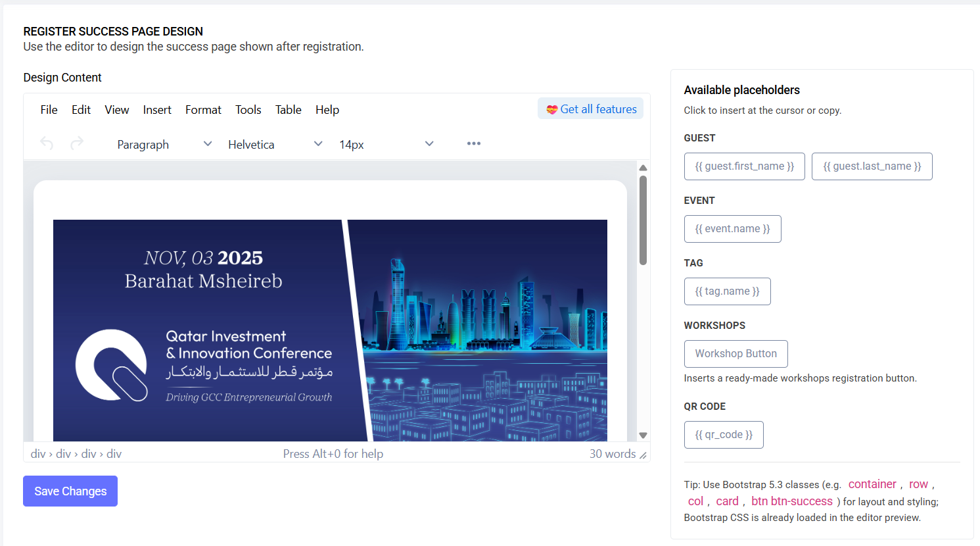Open the File menu

pyautogui.click(x=49, y=109)
